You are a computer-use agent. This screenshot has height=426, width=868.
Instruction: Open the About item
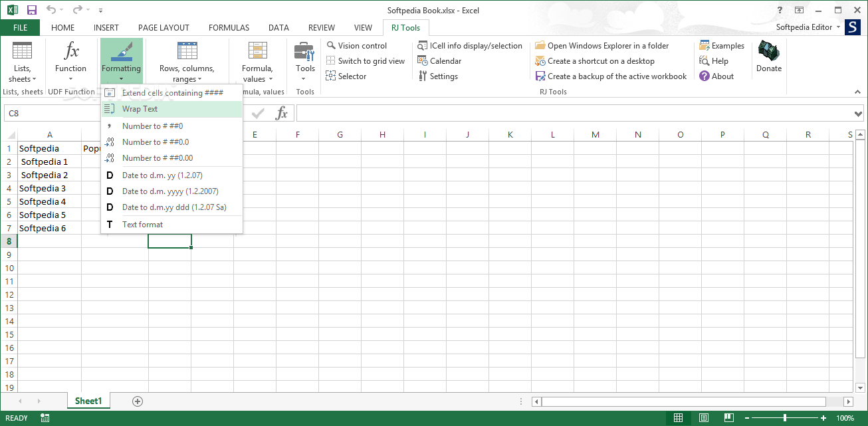click(x=716, y=76)
